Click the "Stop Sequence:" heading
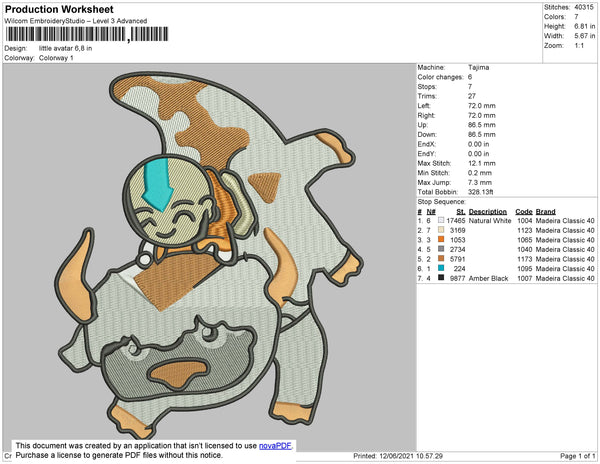600x464 pixels. [x=442, y=202]
